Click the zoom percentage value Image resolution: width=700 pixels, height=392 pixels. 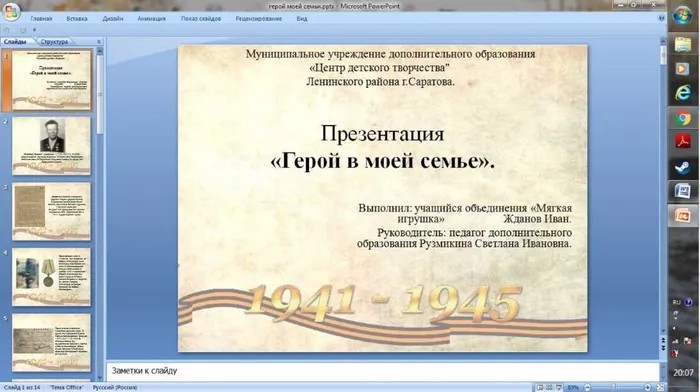(573, 388)
